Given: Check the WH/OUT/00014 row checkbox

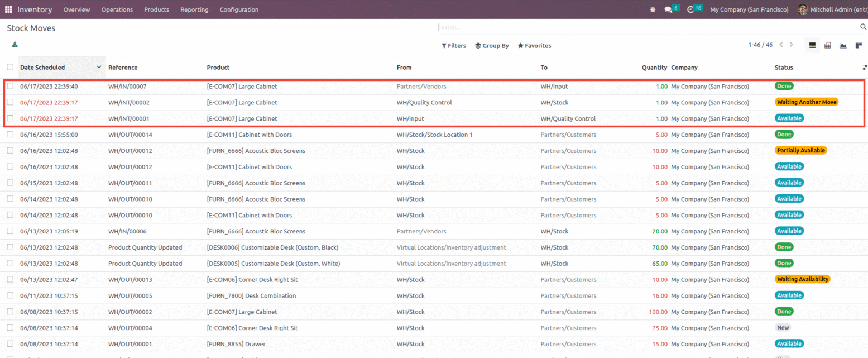Looking at the screenshot, I should (x=9, y=134).
